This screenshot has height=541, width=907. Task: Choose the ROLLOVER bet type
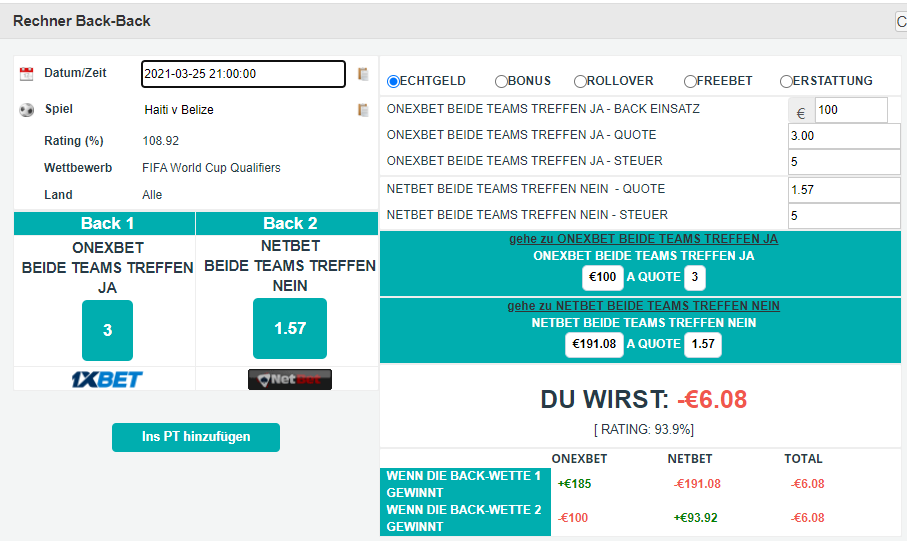pyautogui.click(x=580, y=82)
